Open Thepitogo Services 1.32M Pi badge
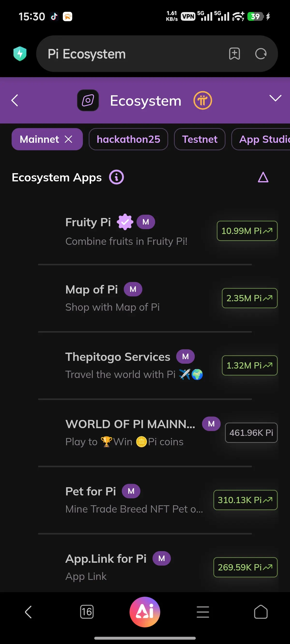290x644 pixels. pos(249,365)
